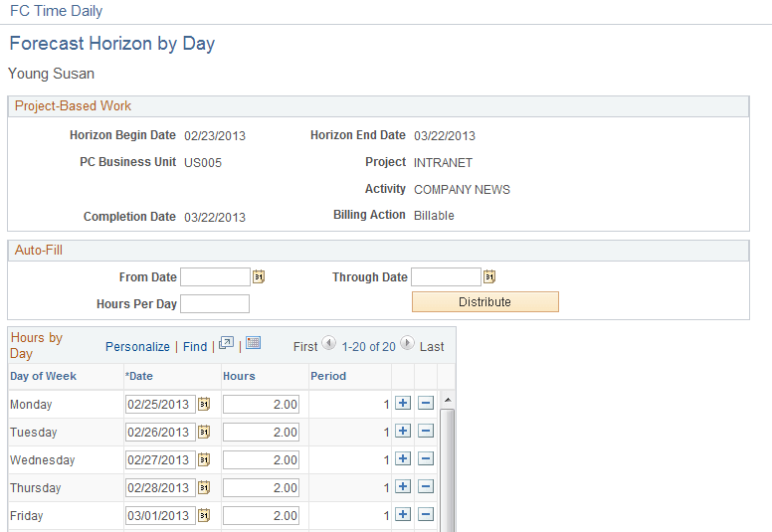Edit Monday date field 02/25/2013
The image size is (772, 532).
click(x=160, y=405)
